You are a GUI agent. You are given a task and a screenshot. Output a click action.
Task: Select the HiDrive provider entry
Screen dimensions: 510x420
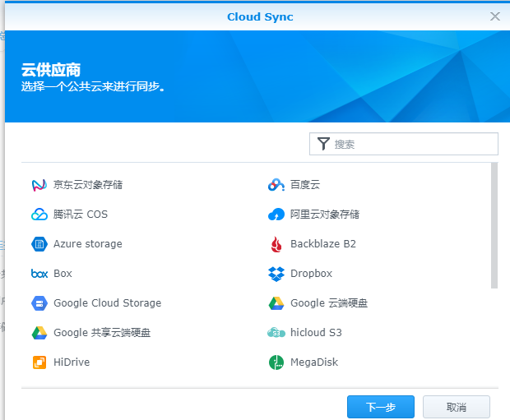(72, 362)
